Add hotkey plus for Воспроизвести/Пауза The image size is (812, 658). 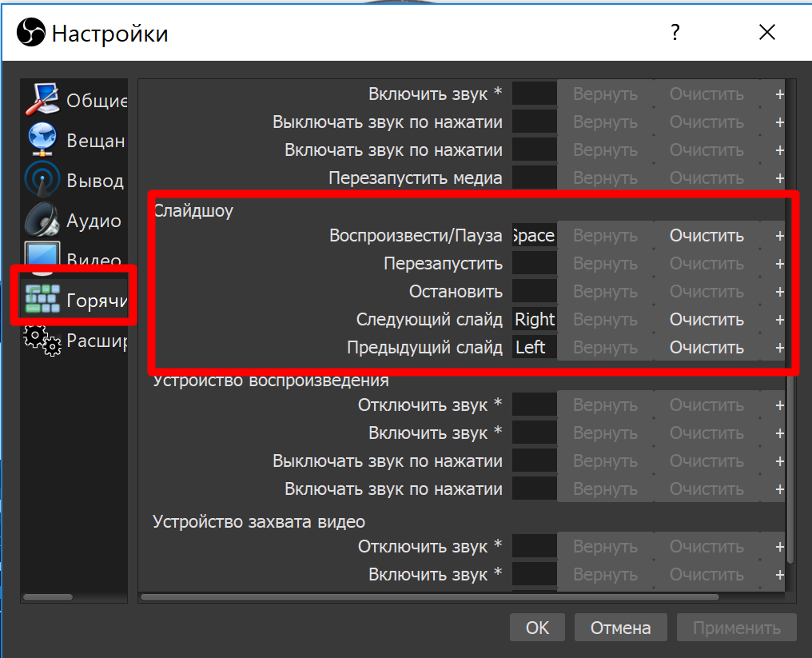coord(779,236)
